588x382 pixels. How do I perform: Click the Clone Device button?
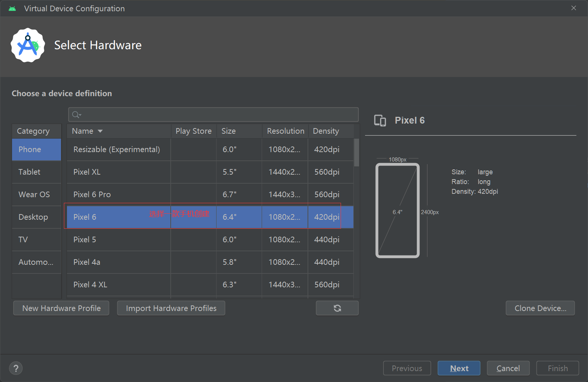click(x=540, y=308)
